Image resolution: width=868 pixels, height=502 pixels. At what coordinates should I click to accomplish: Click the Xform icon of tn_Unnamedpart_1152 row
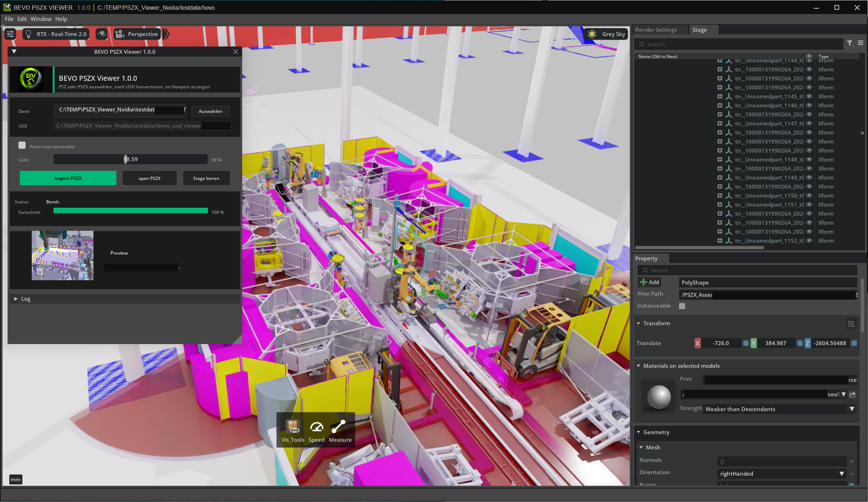[729, 241]
